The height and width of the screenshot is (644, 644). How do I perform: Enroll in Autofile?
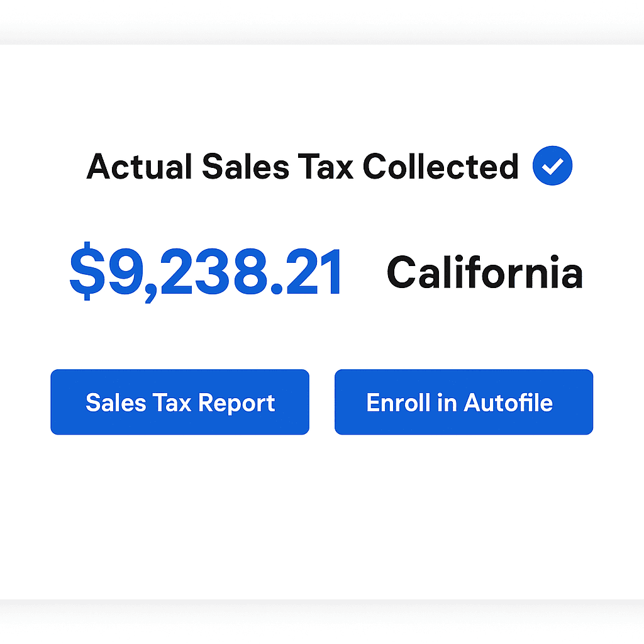[464, 402]
